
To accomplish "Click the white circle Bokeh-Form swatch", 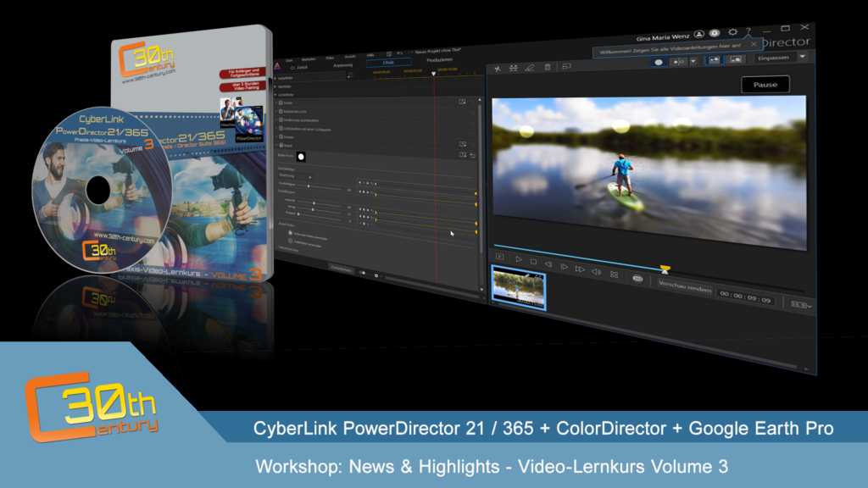I will 301,157.
